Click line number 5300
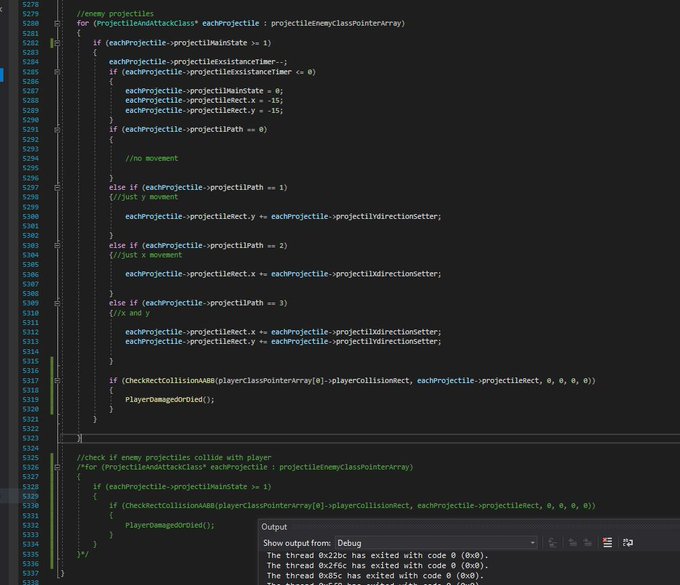 pyautogui.click(x=30, y=216)
